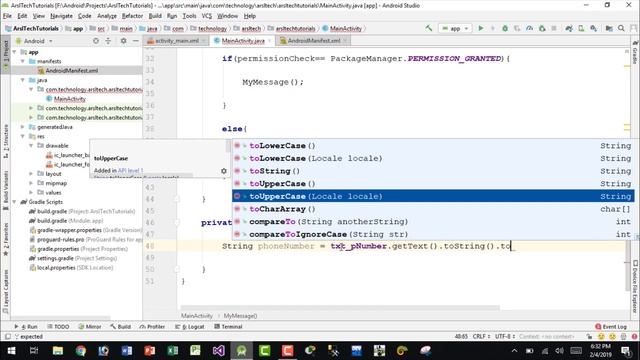640x360 pixels.
Task: Click the collapse all icon in Project panel
Action: [108, 41]
